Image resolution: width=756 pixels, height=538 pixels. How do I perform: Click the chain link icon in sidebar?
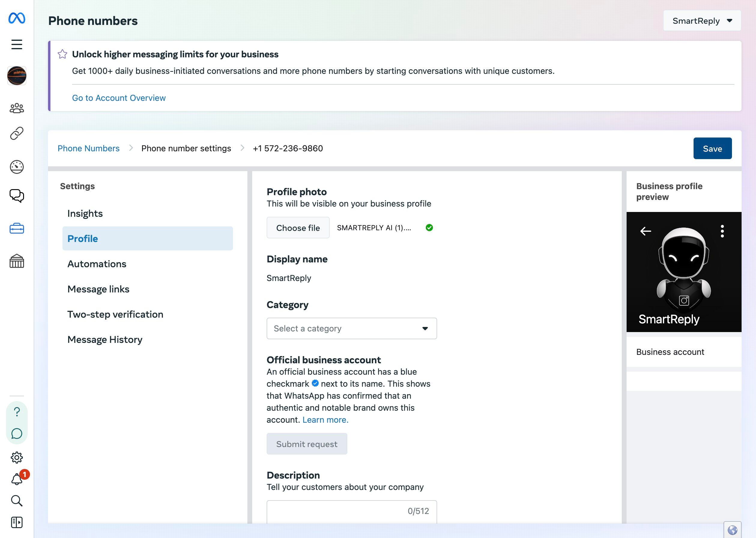point(17,133)
